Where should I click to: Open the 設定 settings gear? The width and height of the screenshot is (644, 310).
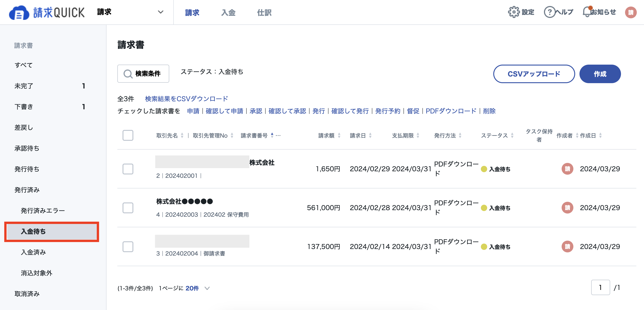tap(514, 12)
